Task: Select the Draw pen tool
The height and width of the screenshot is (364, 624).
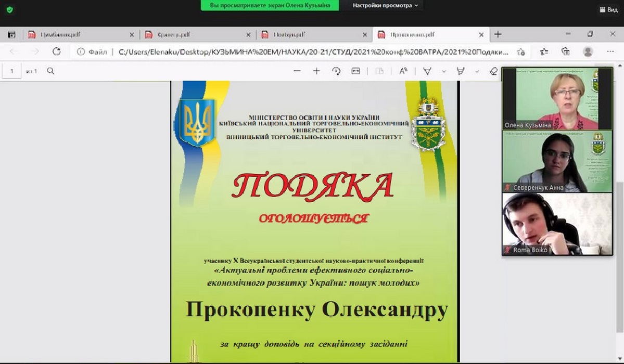Action: [x=427, y=71]
